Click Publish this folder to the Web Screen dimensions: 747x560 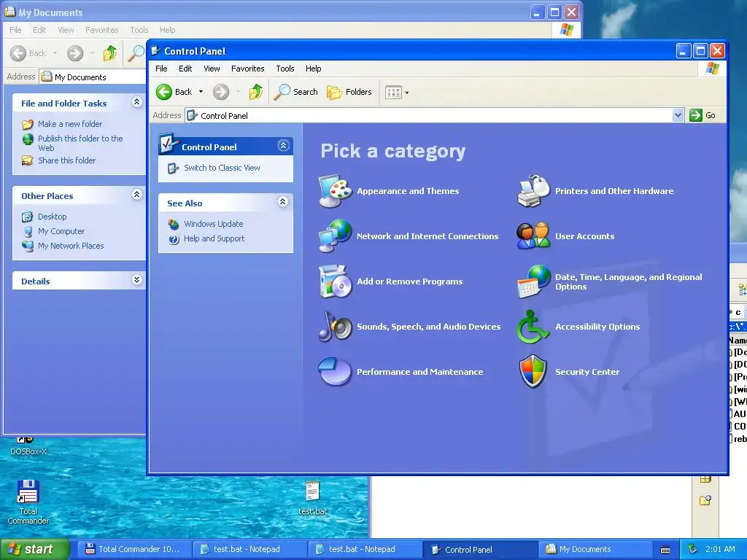(x=80, y=143)
